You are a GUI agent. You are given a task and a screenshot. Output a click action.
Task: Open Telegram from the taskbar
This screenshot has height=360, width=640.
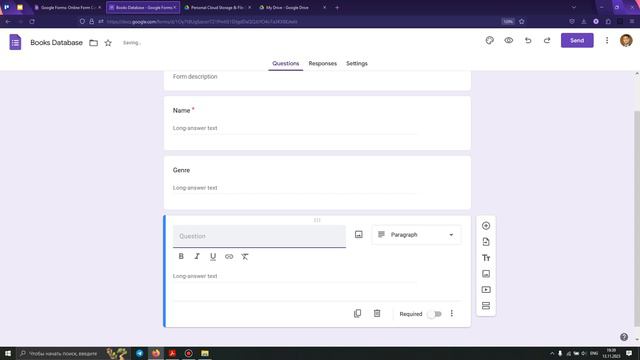[140, 353]
